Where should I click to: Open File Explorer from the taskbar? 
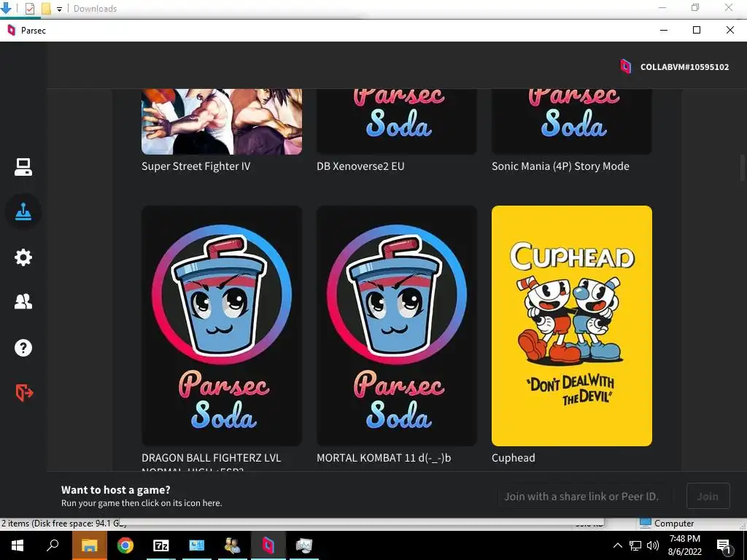89,545
